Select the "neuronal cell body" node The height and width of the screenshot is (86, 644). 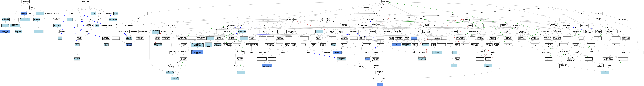(70, 19)
